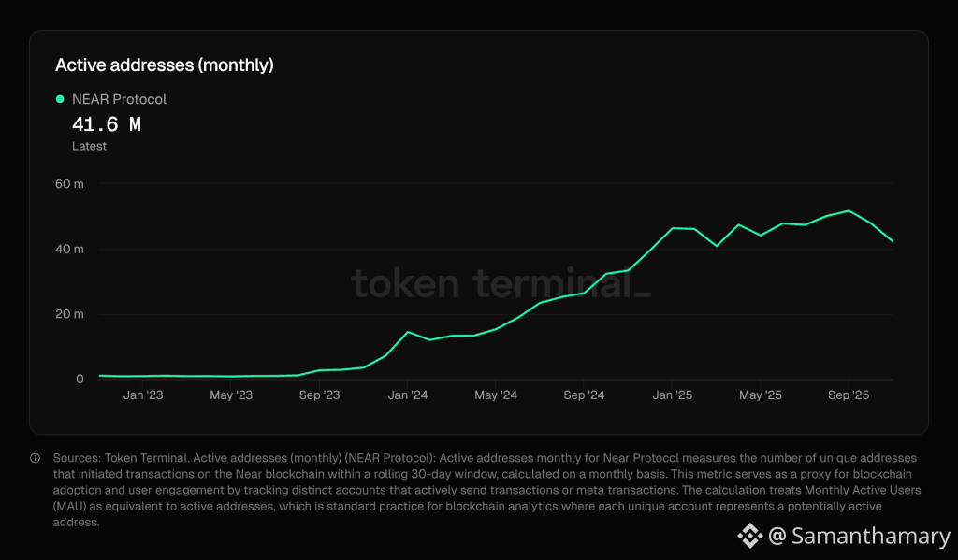
Task: Click the Jan '24 x-axis label
Action: pos(408,395)
